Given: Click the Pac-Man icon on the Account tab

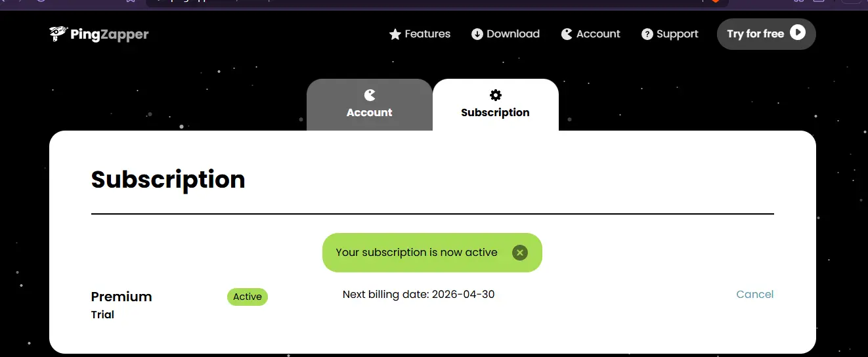Looking at the screenshot, I should [x=370, y=95].
